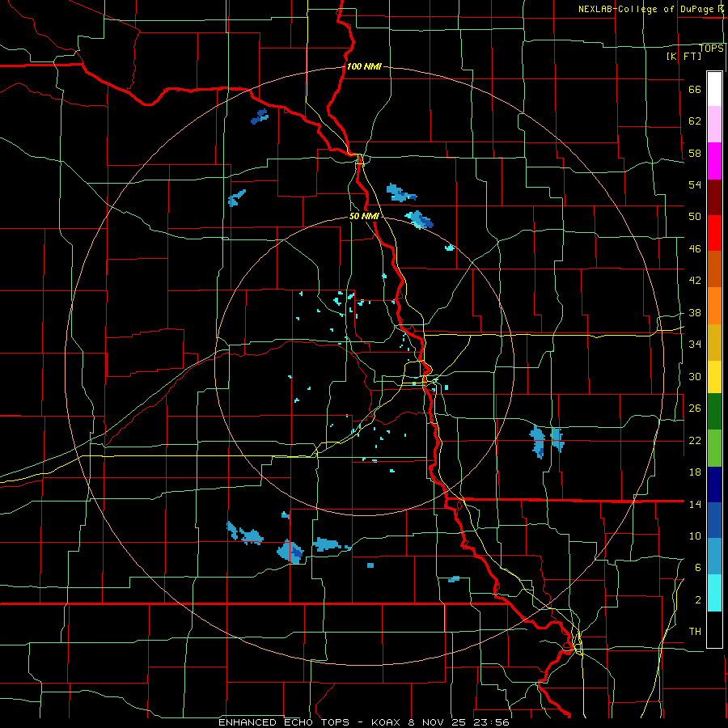Click the legend value '22'
Image resolution: width=728 pixels, height=728 pixels.
695,440
